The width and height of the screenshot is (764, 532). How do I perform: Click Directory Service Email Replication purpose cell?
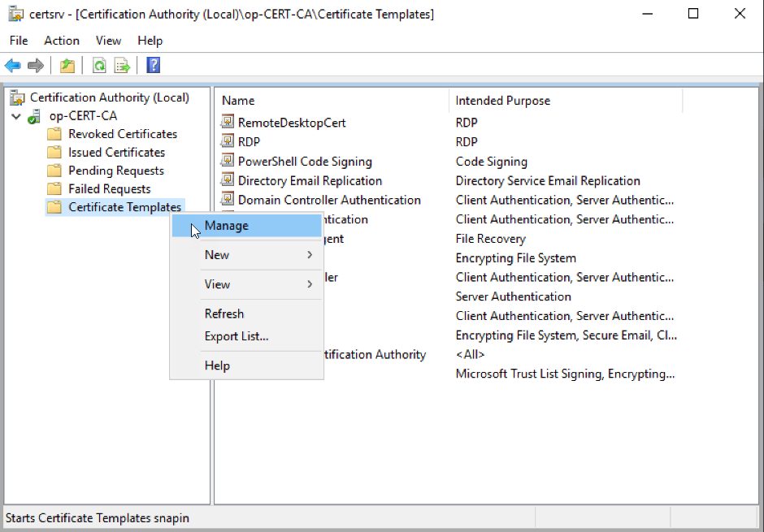click(548, 180)
